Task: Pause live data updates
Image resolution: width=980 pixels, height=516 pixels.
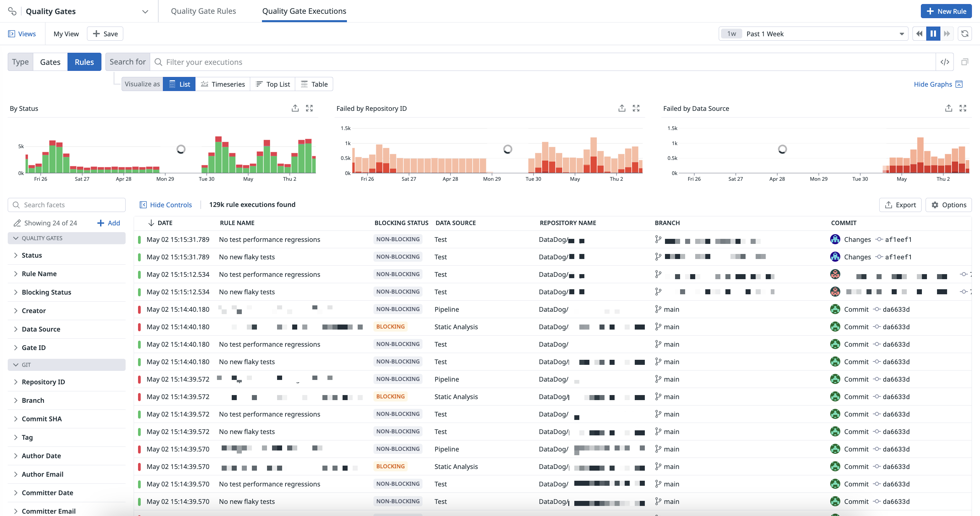Action: coord(933,34)
